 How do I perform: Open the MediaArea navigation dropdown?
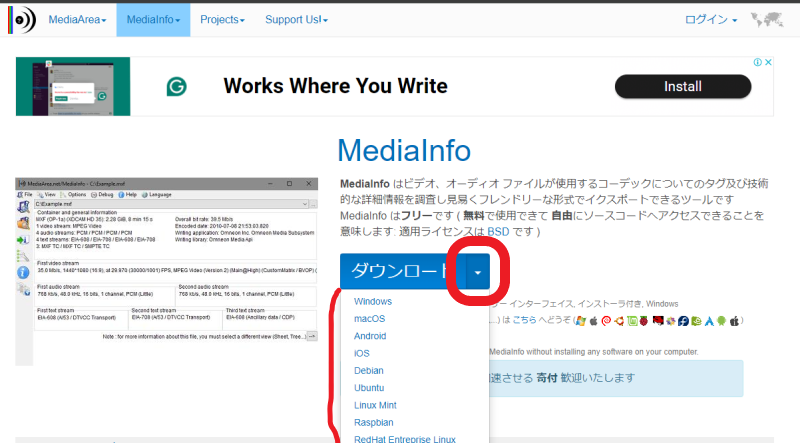coord(77,19)
